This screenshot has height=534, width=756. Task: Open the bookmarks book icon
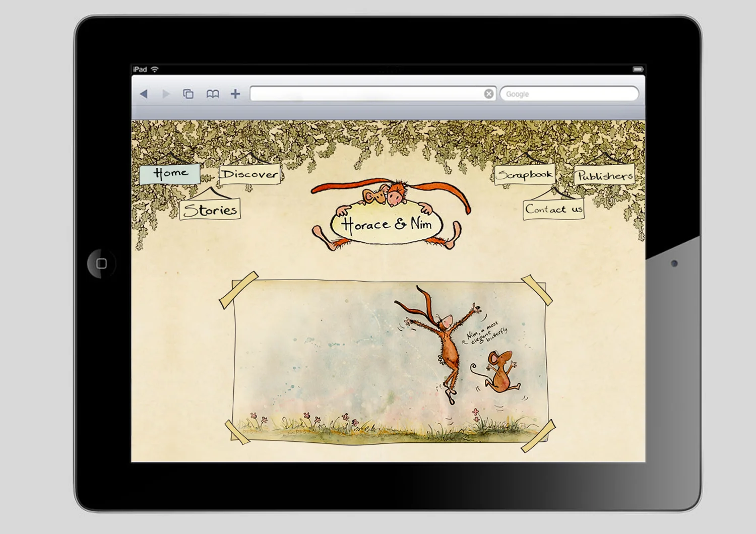[213, 94]
